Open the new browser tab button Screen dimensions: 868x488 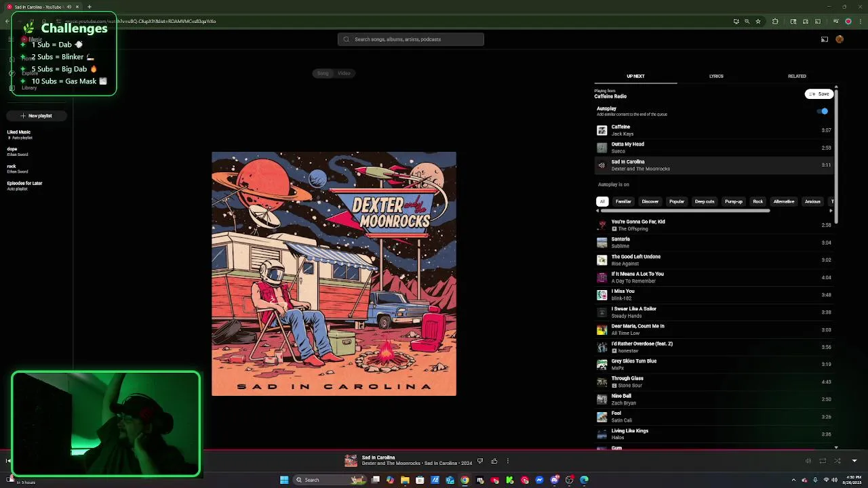click(x=89, y=7)
